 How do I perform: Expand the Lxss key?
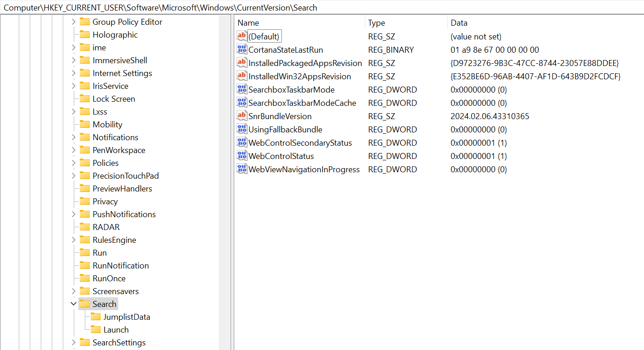(73, 111)
